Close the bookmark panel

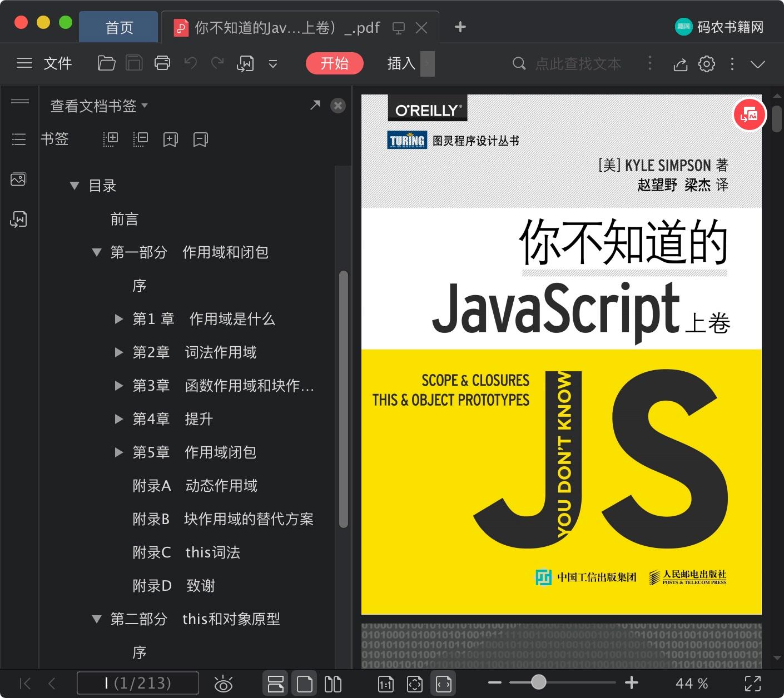(338, 106)
